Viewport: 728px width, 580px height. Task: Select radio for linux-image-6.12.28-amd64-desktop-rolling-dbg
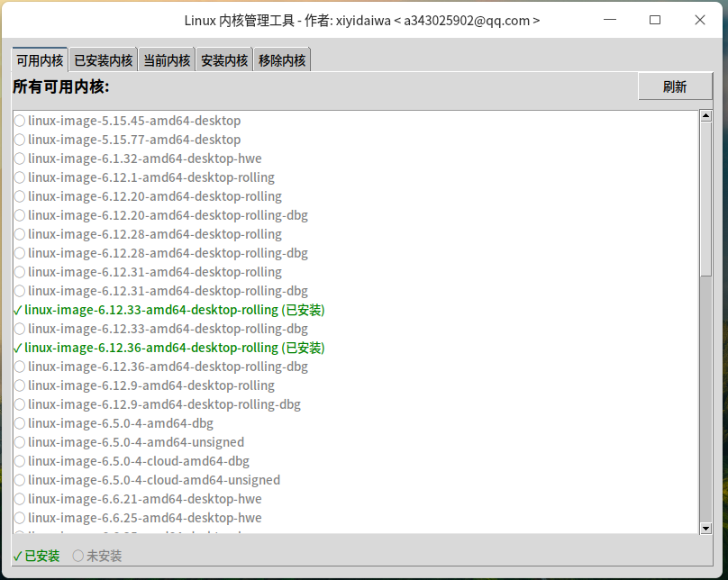20,253
